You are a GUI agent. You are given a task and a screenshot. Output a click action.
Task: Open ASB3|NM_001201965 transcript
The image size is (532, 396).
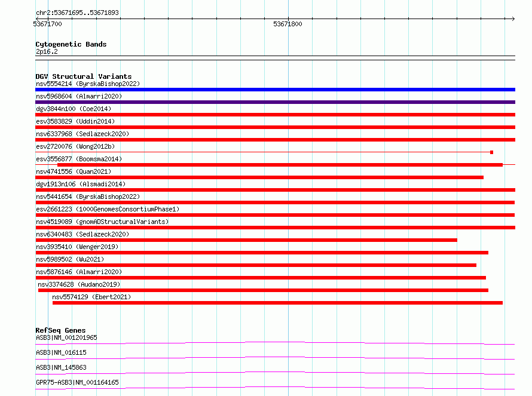click(66, 337)
